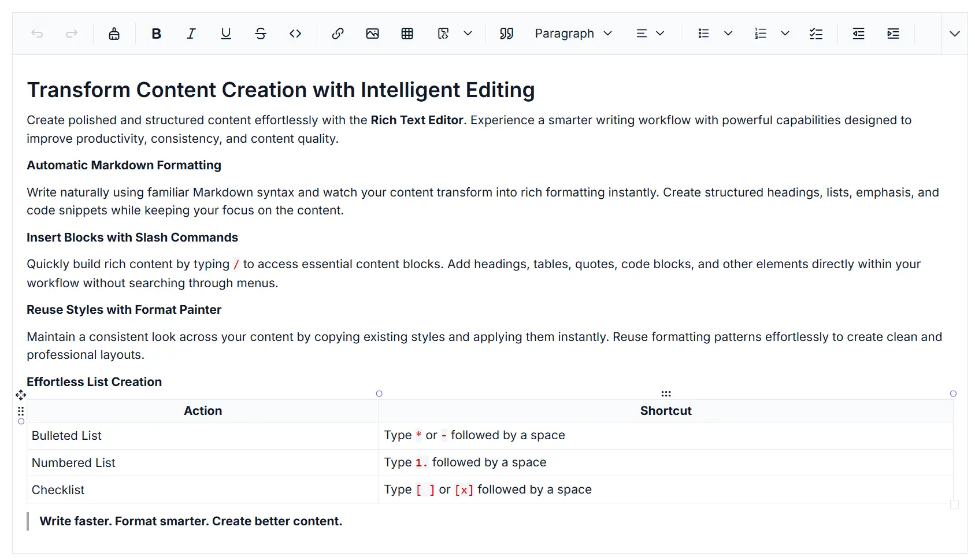
Task: Toggle underline formatting
Action: tap(226, 34)
